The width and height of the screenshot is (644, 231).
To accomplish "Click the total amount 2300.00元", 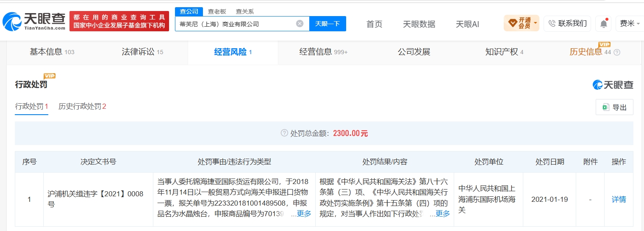I will coord(350,133).
